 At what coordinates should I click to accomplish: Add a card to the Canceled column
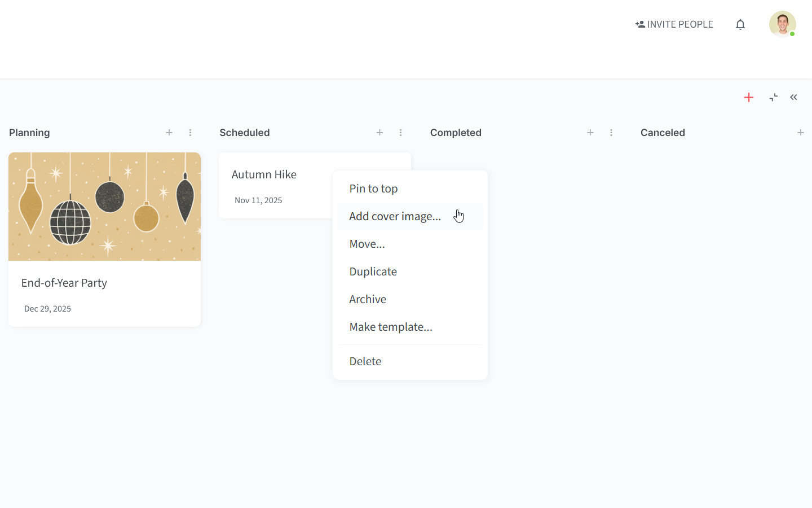pyautogui.click(x=801, y=133)
